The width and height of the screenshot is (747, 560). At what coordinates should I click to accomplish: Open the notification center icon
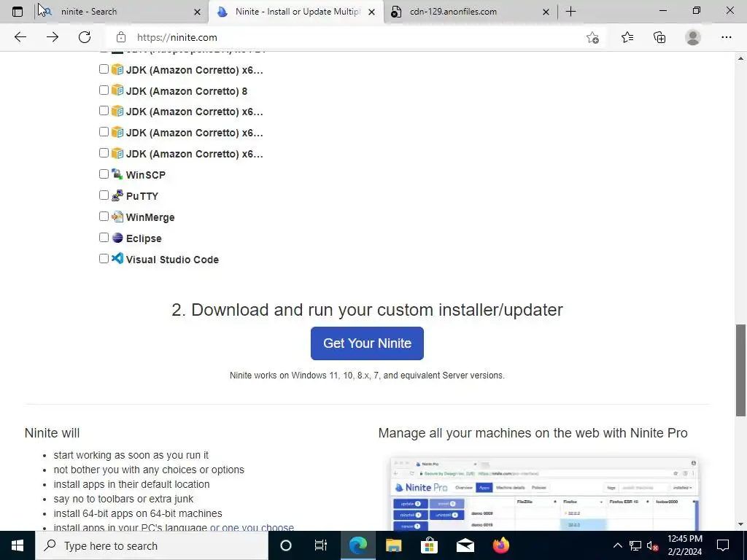point(723,545)
